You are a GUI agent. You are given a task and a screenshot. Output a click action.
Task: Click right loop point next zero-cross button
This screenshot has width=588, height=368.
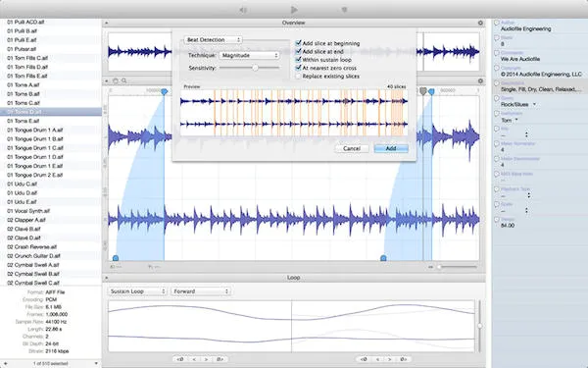tap(404, 359)
